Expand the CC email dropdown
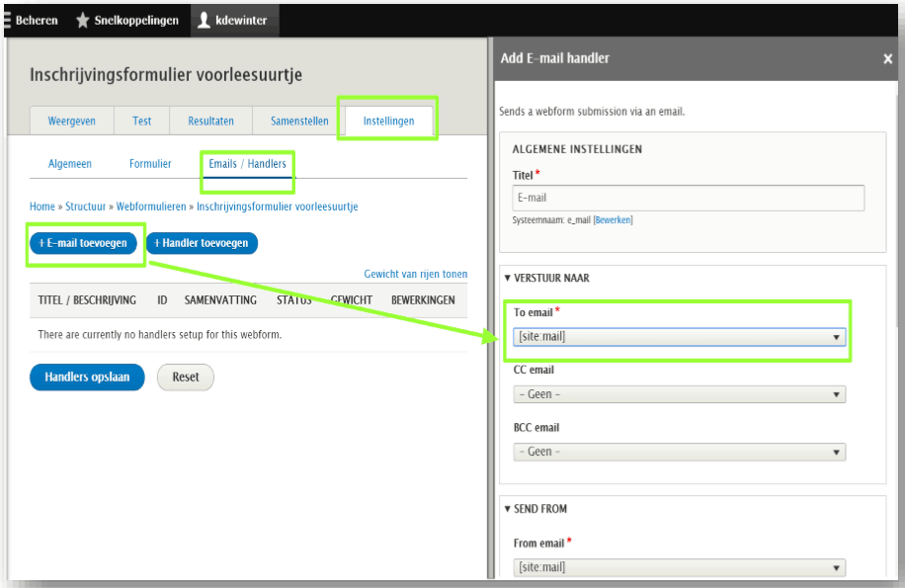 pyautogui.click(x=679, y=394)
